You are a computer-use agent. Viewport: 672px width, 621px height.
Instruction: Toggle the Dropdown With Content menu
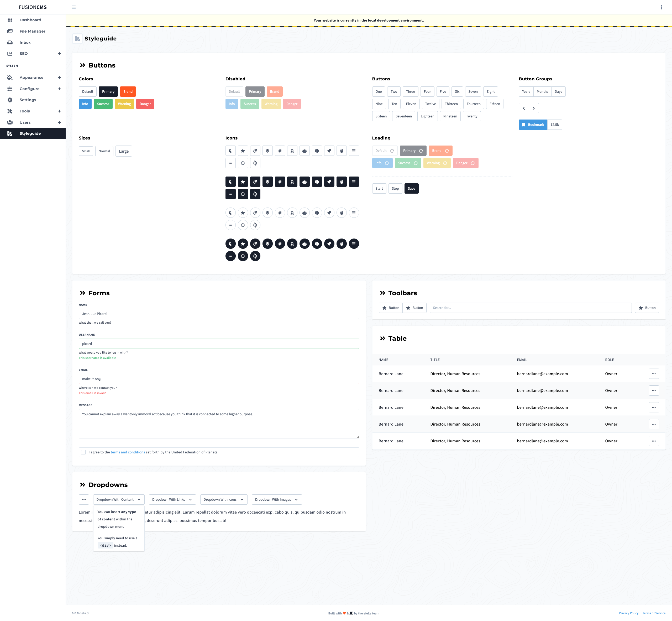119,500
